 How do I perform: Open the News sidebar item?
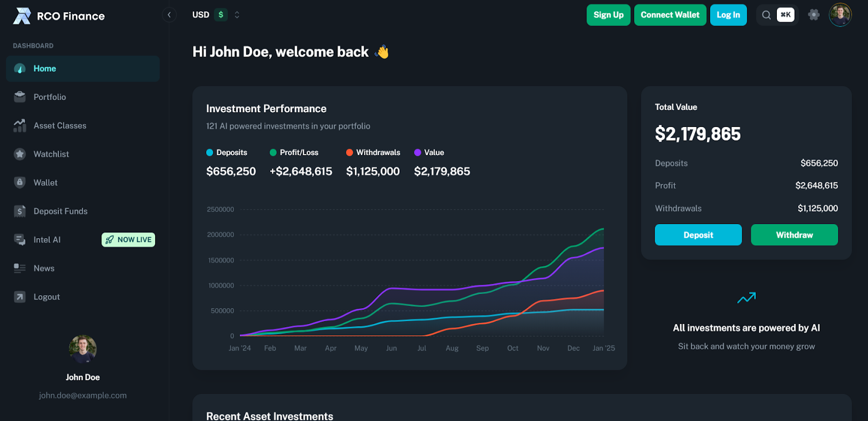(44, 269)
